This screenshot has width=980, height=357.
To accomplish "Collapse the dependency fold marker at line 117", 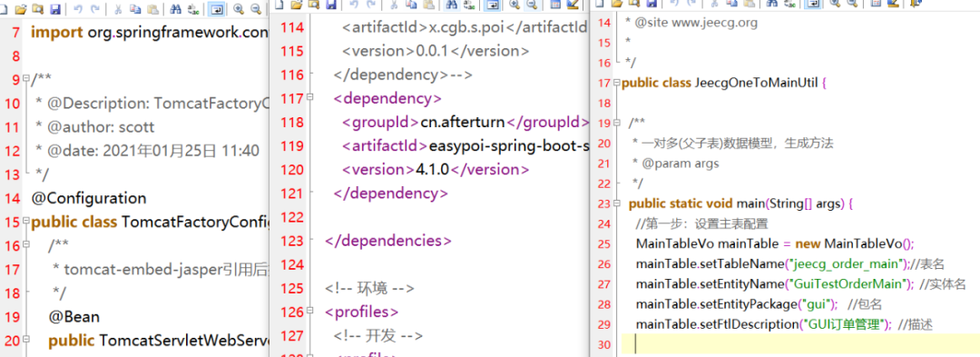I will pos(309,98).
